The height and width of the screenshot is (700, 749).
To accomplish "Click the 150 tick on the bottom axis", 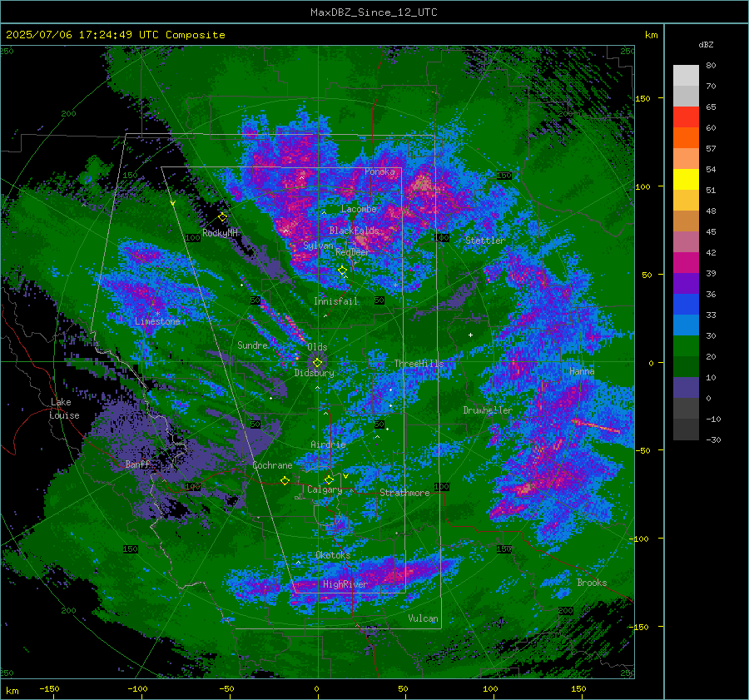I will [x=578, y=689].
